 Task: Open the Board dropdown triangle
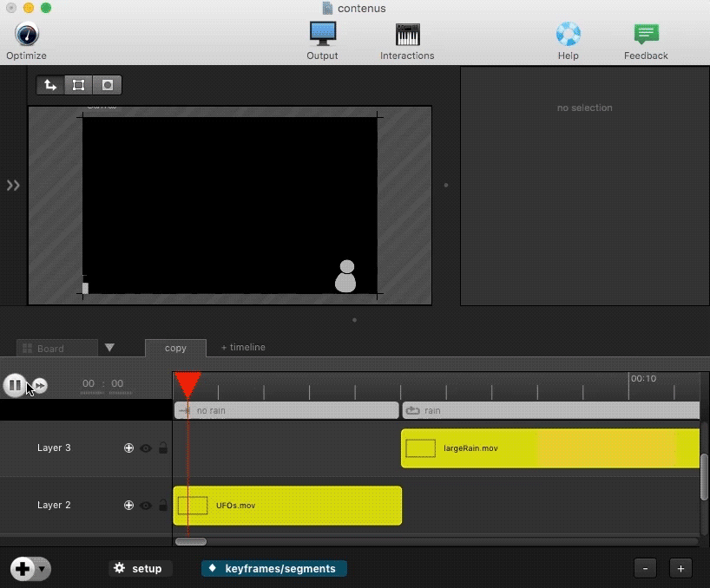coord(109,348)
